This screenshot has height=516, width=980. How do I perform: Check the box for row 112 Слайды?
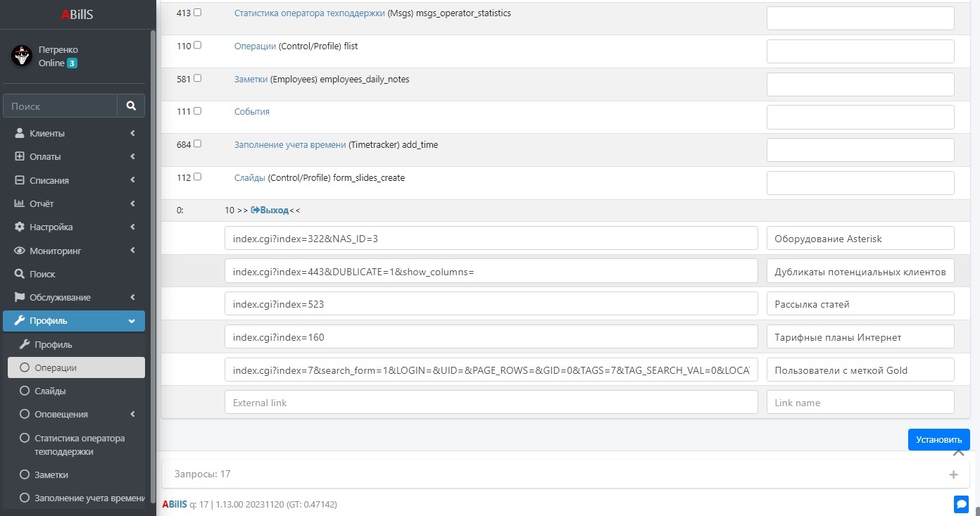pos(197,177)
